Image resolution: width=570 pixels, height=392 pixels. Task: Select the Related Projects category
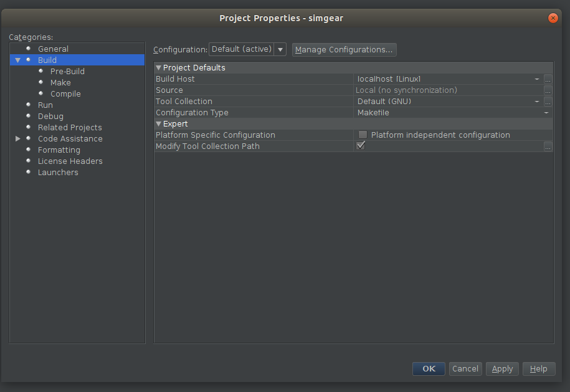70,128
